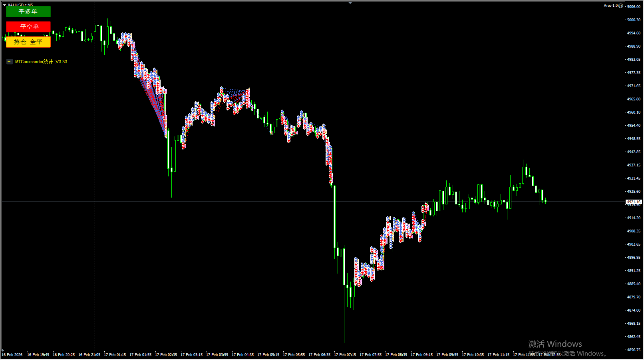Image resolution: width=644 pixels, height=360 pixels.
Task: Click the 17 Feb 09:55 time label
Action: coord(447,355)
